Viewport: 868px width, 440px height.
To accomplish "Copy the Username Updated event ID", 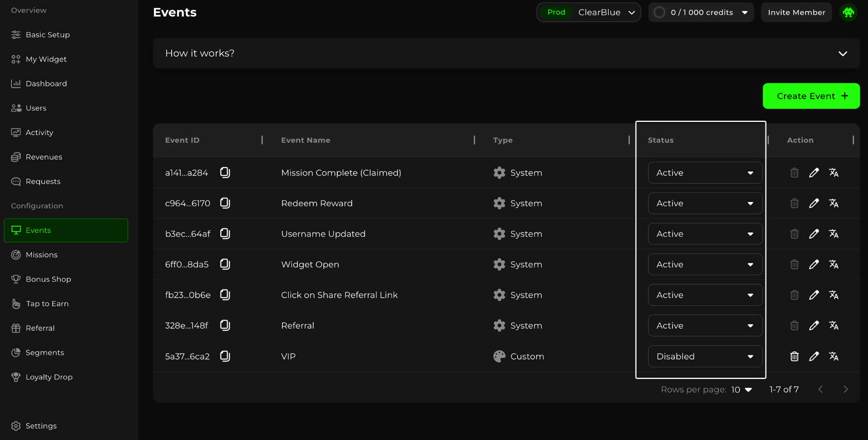I will click(x=225, y=234).
